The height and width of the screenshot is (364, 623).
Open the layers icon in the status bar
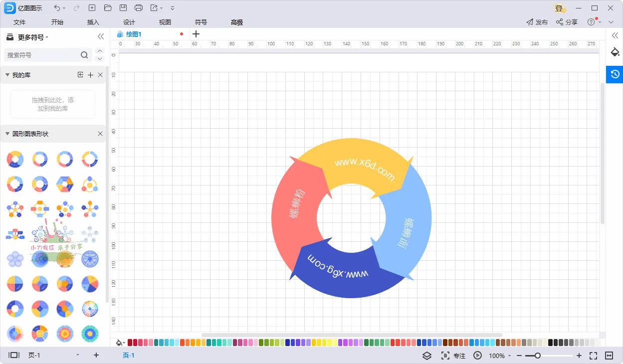[427, 356]
